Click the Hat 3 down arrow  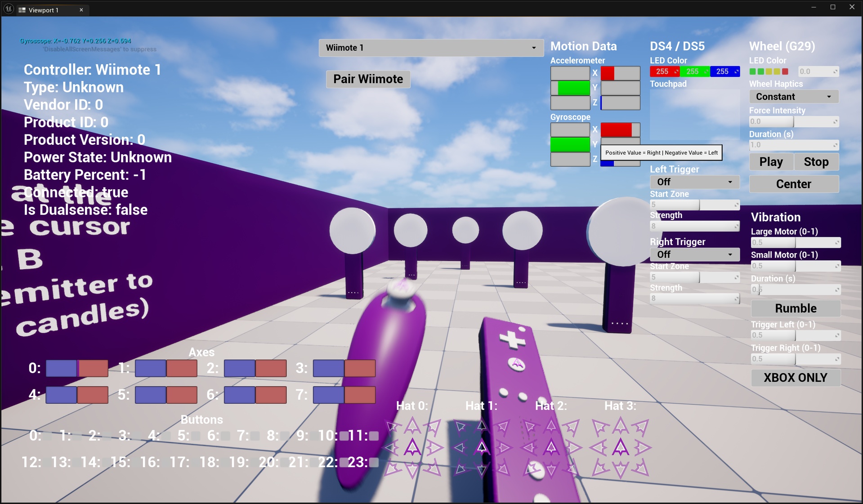[x=620, y=469]
